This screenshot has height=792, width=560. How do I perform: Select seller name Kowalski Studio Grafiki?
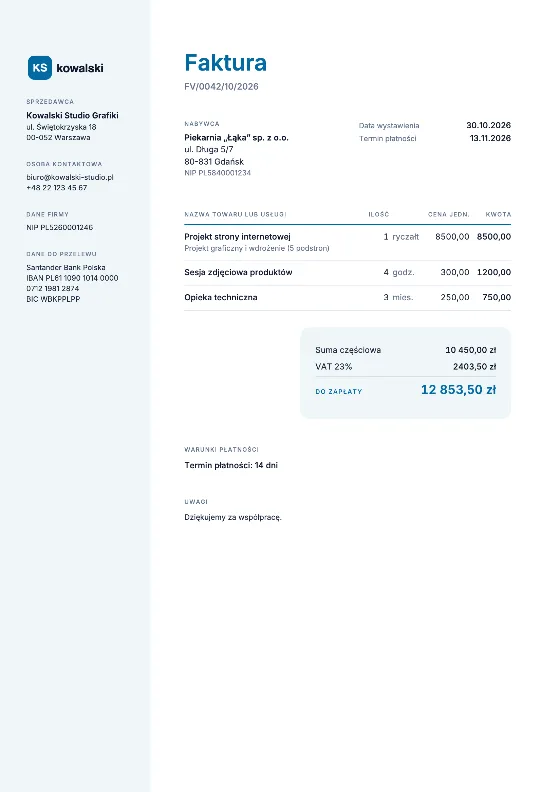tap(72, 115)
